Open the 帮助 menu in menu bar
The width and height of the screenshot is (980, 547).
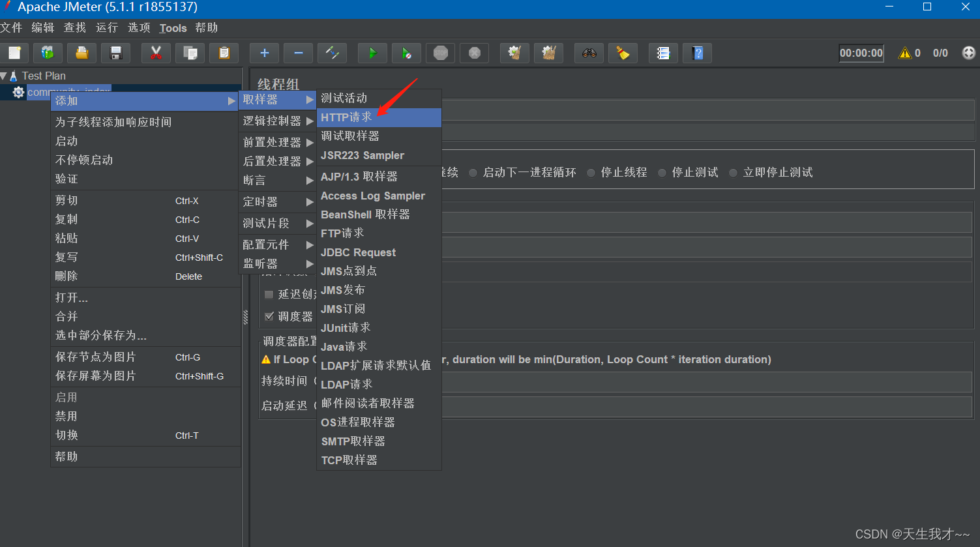(207, 27)
